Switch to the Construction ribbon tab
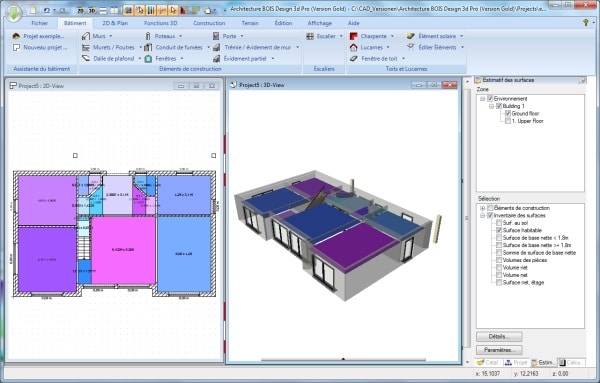Image resolution: width=600 pixels, height=383 pixels. coord(209,23)
